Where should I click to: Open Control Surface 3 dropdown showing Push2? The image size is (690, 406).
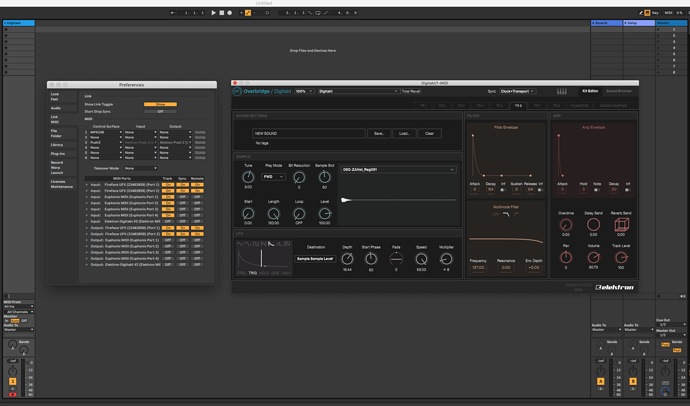106,142
